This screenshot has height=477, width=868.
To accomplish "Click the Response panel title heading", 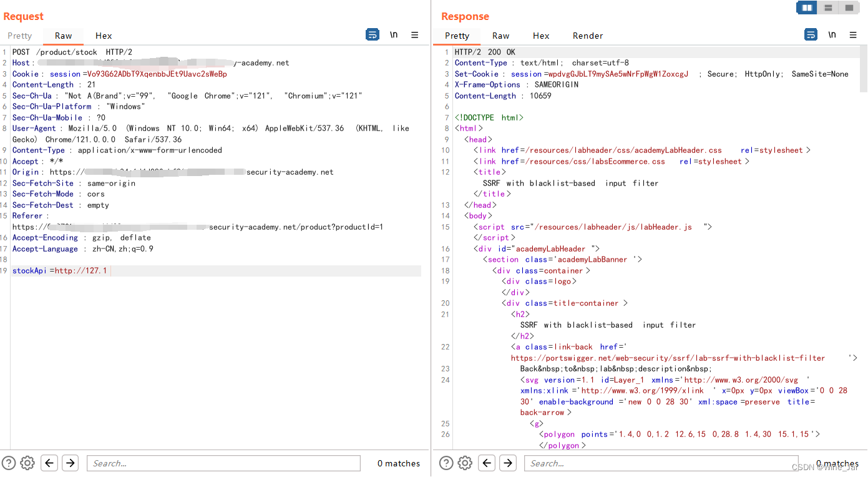I will [x=465, y=16].
